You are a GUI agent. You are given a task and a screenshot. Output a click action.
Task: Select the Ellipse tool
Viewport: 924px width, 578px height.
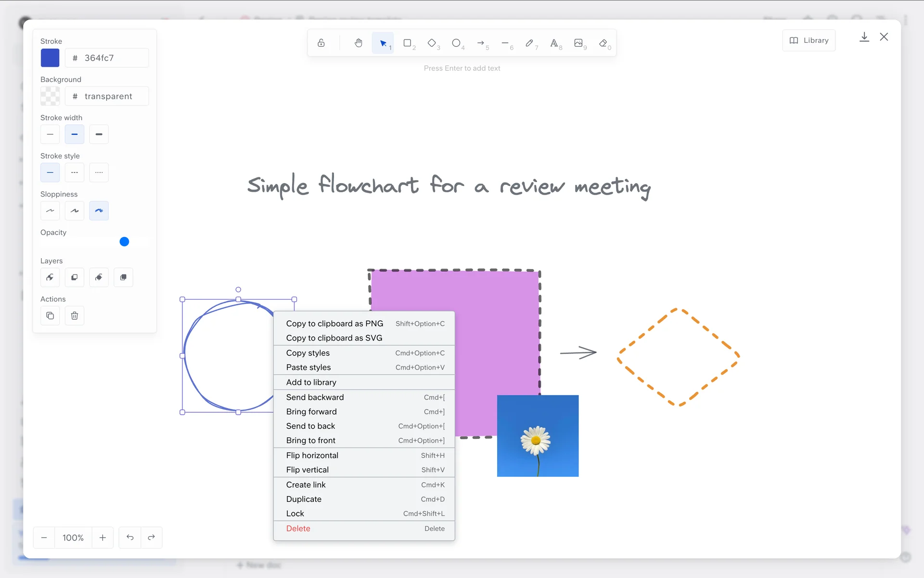tap(456, 43)
